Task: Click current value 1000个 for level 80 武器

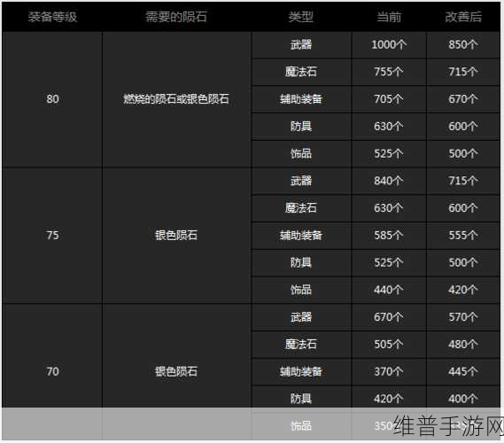Action: point(389,44)
